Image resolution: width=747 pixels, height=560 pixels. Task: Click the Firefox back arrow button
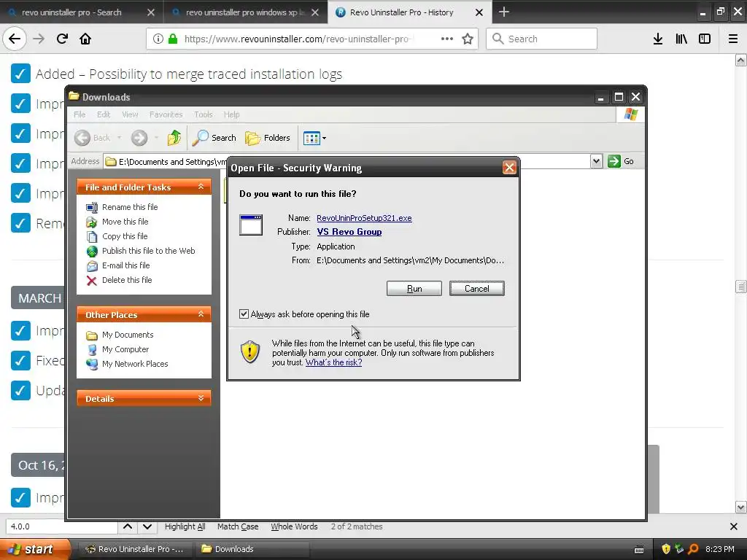pos(15,39)
